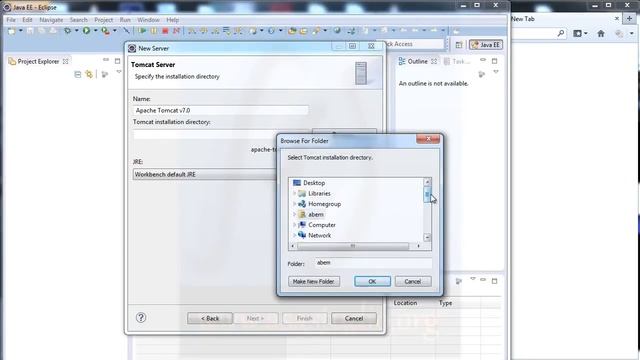The height and width of the screenshot is (360, 640).
Task: Click the green Run icon in toolbar
Action: click(x=87, y=31)
